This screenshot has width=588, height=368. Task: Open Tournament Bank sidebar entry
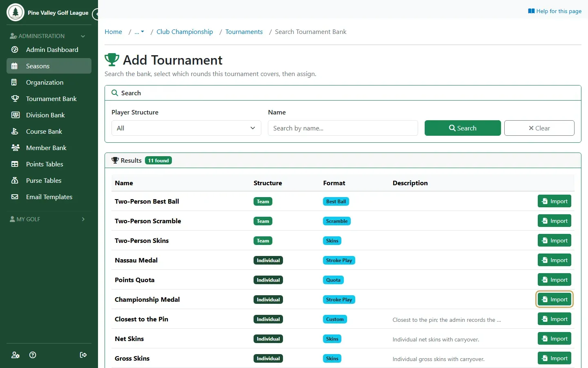click(x=49, y=99)
